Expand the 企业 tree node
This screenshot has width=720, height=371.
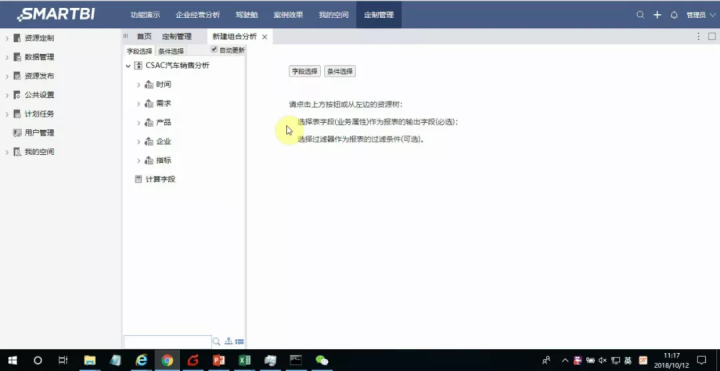[138, 142]
